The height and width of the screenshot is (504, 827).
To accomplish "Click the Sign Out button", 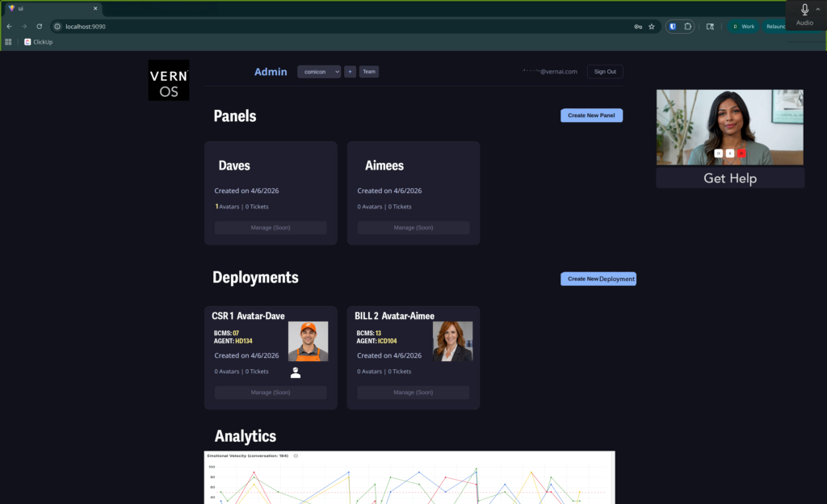I will coord(605,72).
